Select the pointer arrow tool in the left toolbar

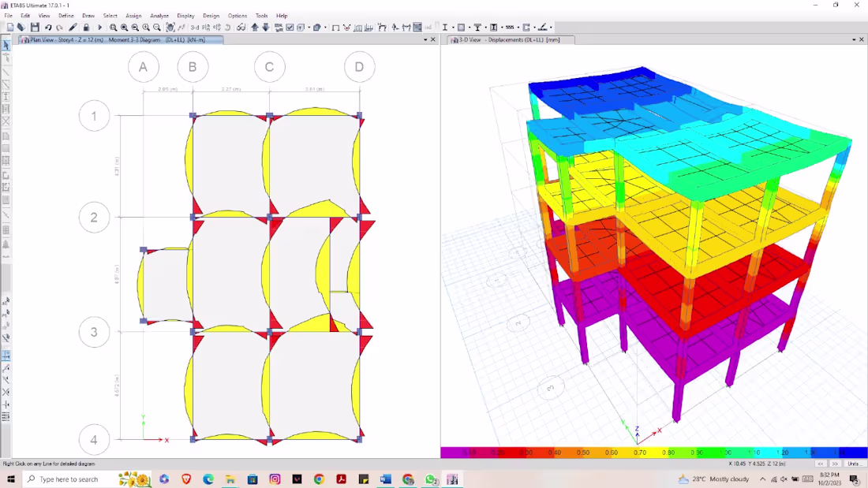click(x=6, y=45)
